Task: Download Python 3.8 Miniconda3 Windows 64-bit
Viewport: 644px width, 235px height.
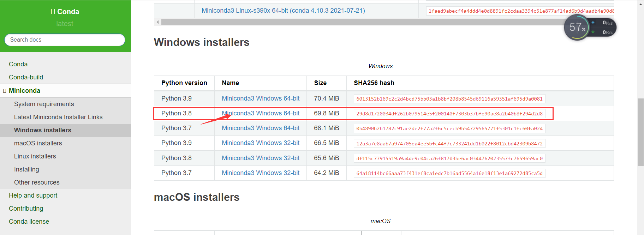Action: click(261, 113)
